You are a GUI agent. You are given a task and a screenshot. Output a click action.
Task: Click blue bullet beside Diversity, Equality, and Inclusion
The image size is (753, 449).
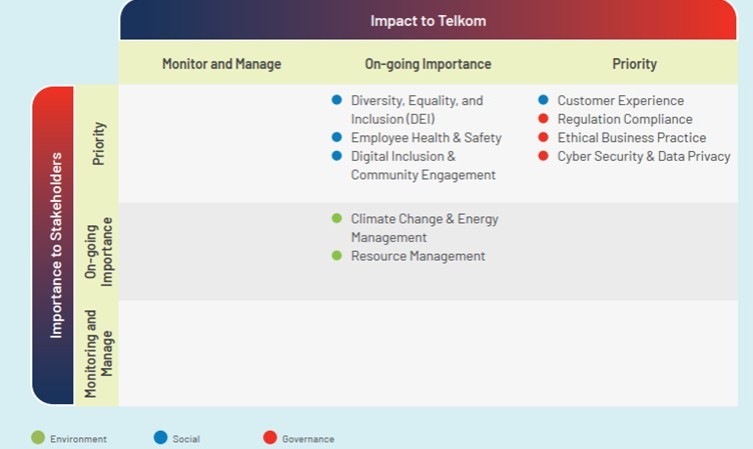[x=337, y=100]
